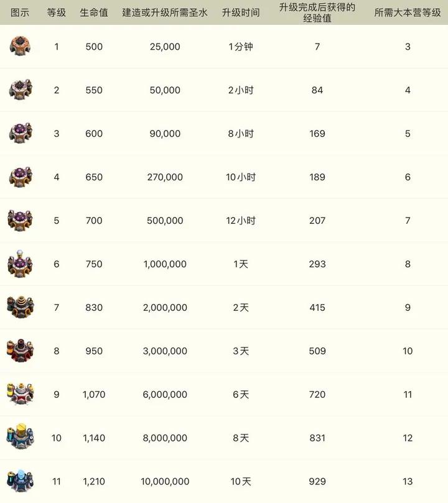Click the level 1 building icon

(21, 47)
